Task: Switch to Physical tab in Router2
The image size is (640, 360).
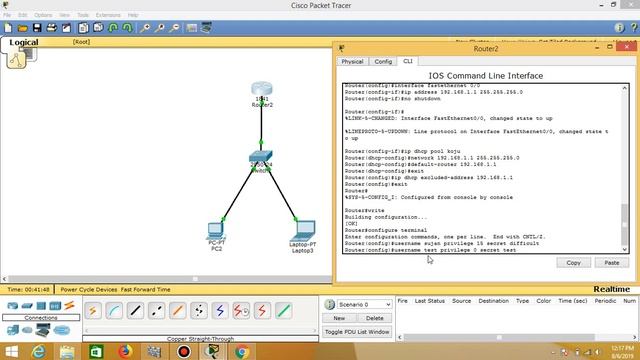Action: [x=352, y=61]
